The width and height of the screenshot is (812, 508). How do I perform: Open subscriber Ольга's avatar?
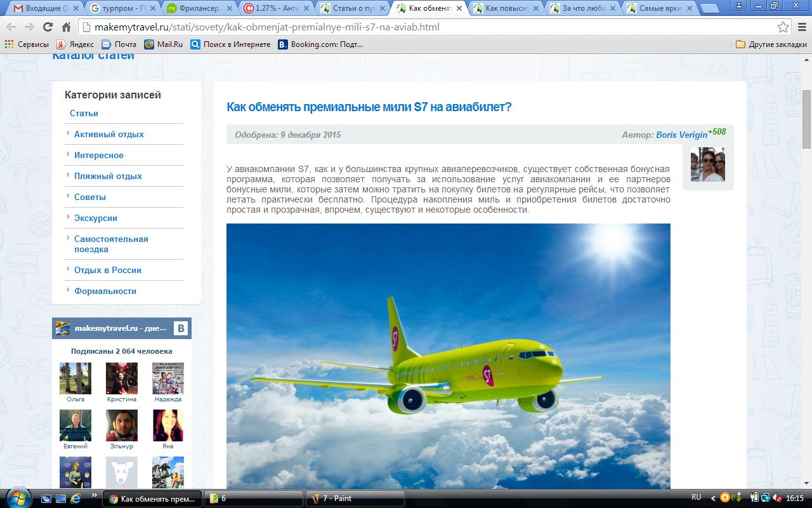(x=75, y=378)
